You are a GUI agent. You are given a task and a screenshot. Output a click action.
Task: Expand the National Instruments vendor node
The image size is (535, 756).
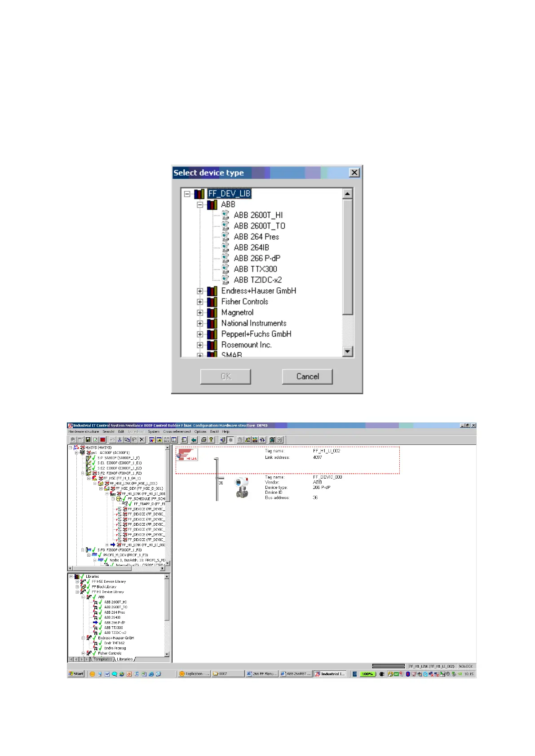pos(200,323)
